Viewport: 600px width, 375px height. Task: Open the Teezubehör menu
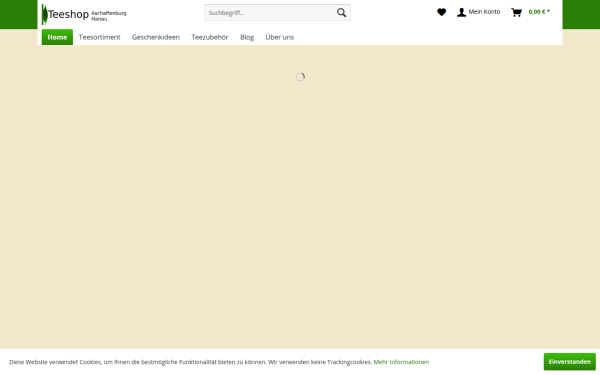pyautogui.click(x=210, y=37)
